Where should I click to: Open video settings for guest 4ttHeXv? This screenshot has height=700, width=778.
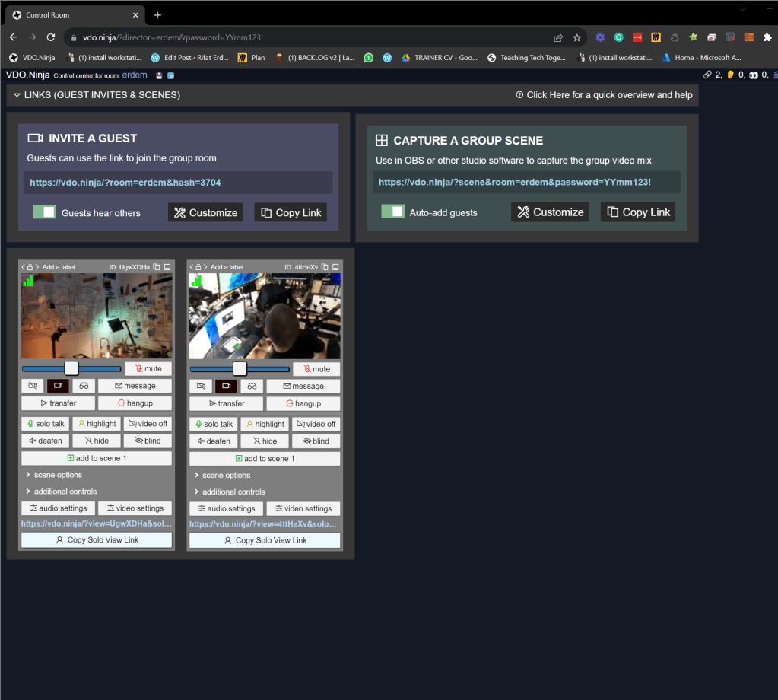click(x=303, y=508)
